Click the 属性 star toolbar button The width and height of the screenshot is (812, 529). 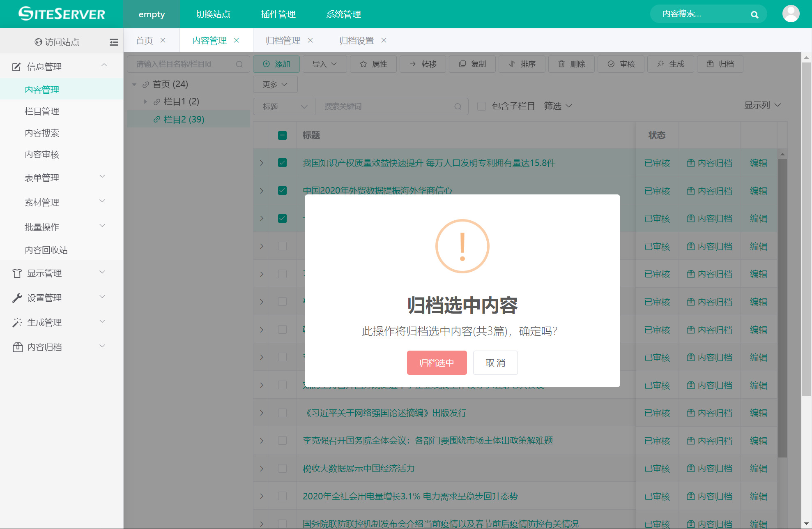(x=373, y=64)
